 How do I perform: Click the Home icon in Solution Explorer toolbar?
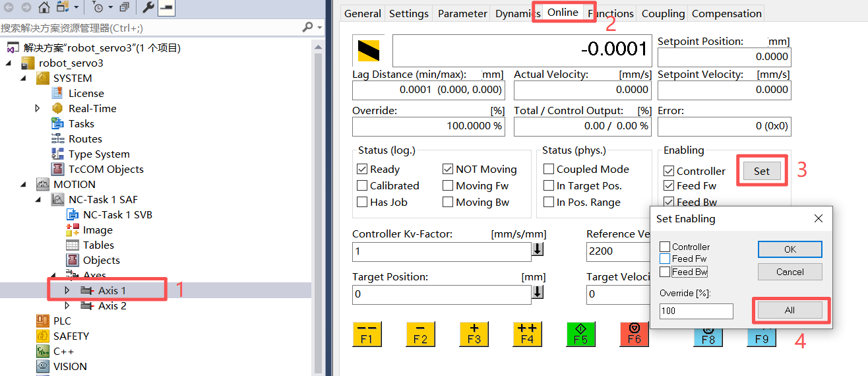pyautogui.click(x=44, y=7)
